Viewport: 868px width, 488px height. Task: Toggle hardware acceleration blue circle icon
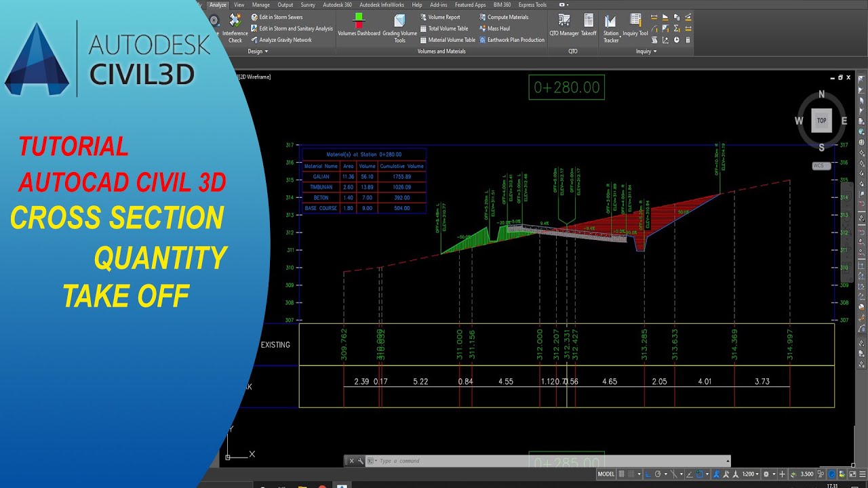coord(831,474)
